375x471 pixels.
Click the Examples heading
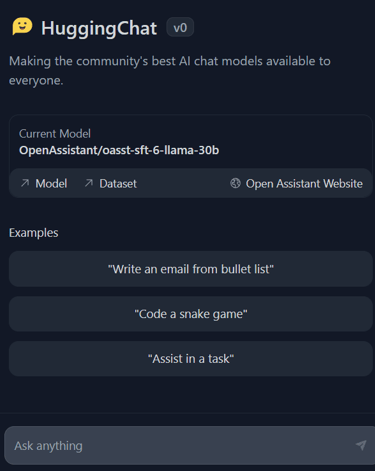pyautogui.click(x=34, y=233)
